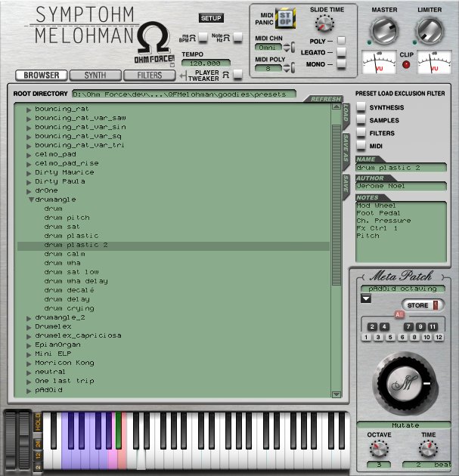Click the Mutate button

click(405, 425)
